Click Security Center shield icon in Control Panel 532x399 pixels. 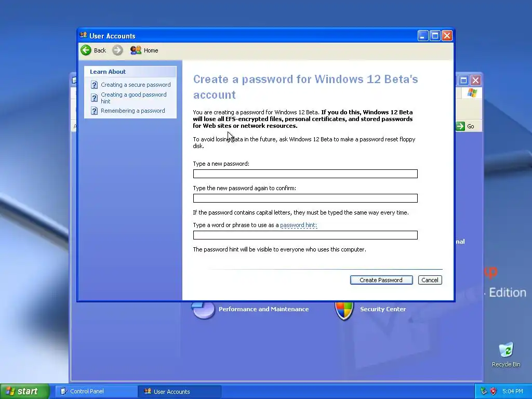point(344,310)
